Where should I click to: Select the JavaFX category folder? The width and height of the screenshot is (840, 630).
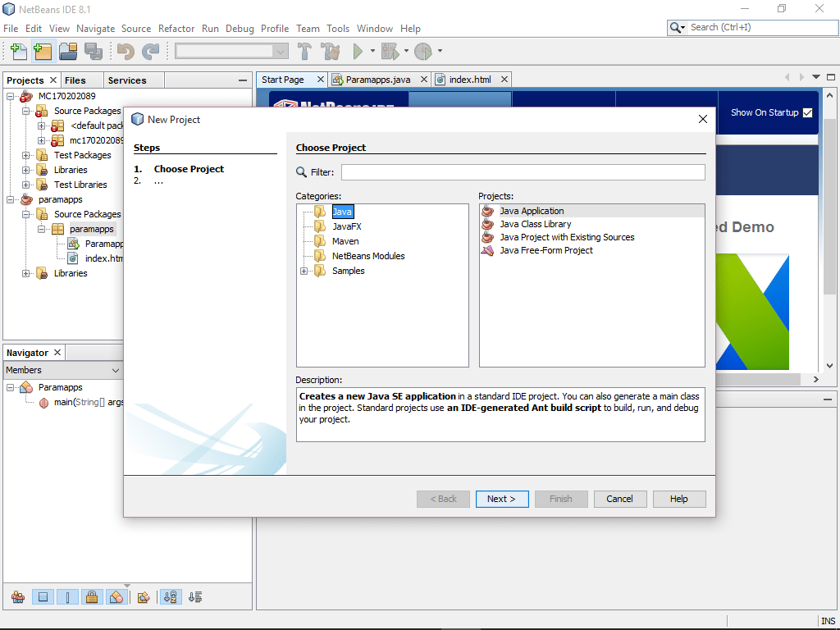347,226
